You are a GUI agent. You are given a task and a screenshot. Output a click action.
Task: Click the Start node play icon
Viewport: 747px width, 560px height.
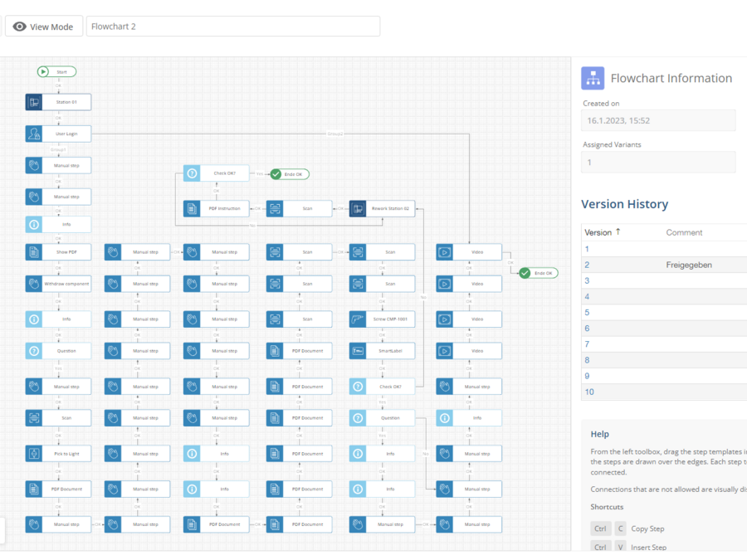click(x=43, y=72)
